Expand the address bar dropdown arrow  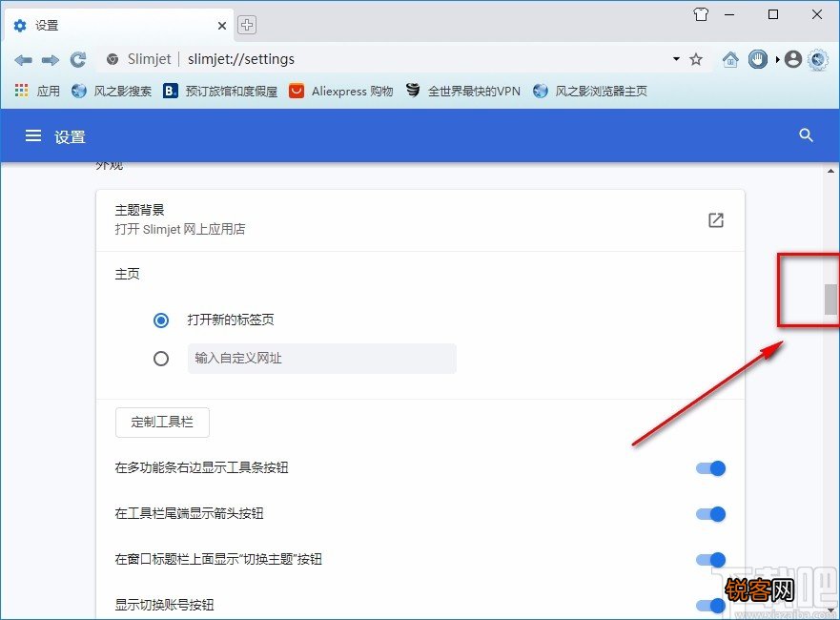pos(676,59)
